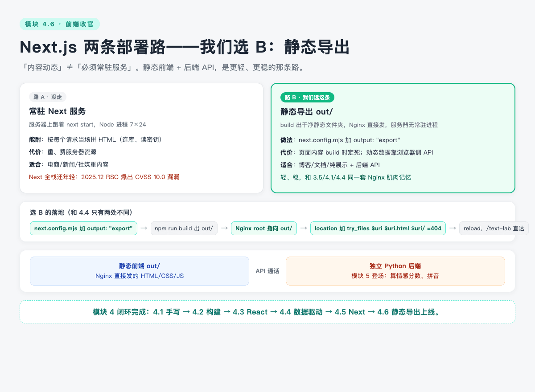The width and height of the screenshot is (535, 392).
Task: Click the 静态导出 out/ card title
Action: (x=307, y=112)
